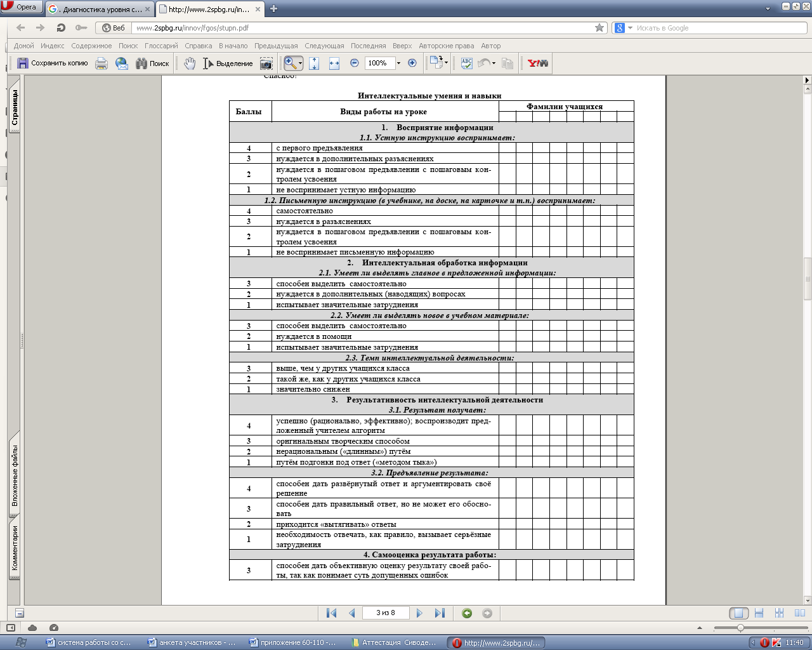Click the fit page height icon
The height and width of the screenshot is (650, 812).
click(314, 63)
